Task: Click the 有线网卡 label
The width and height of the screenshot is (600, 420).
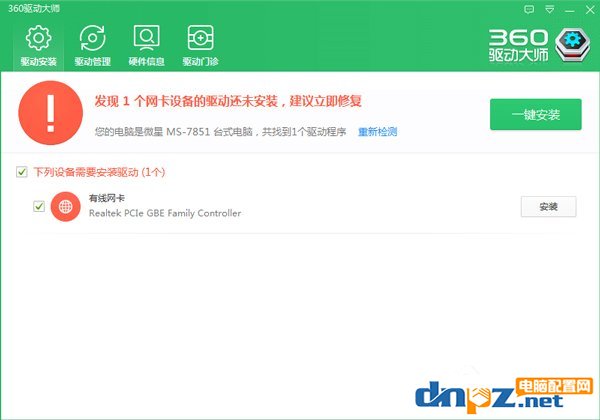Action: 107,198
